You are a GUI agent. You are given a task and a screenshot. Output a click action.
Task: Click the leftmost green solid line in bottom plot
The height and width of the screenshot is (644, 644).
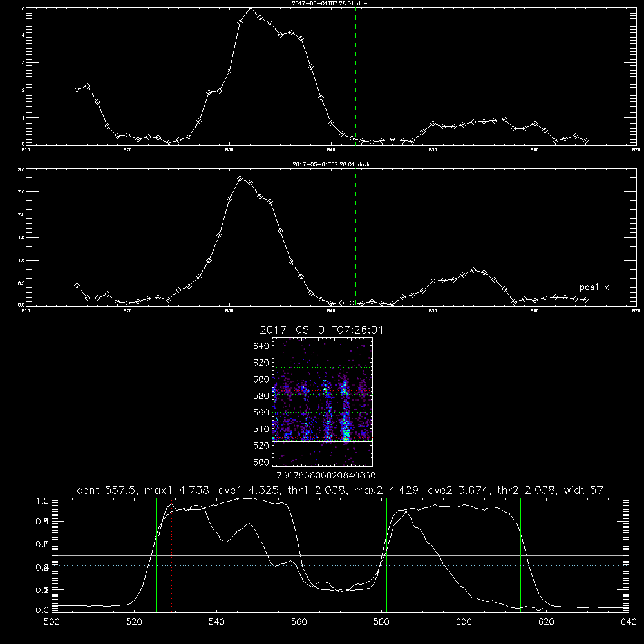(157, 554)
